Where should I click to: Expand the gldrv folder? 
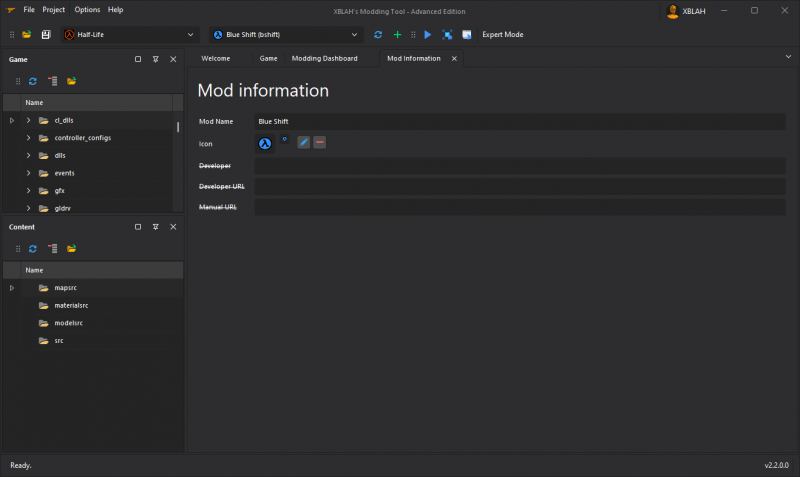coord(29,208)
